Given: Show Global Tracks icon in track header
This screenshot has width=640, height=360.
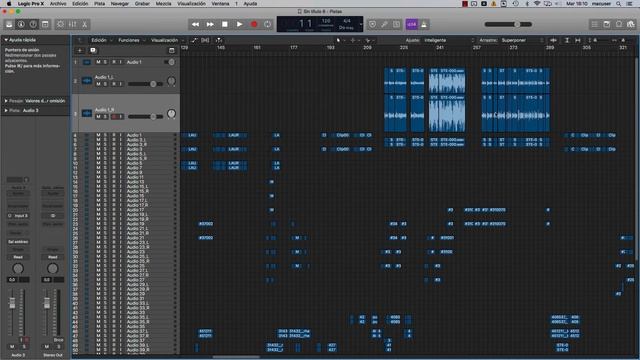Looking at the screenshot, I should point(171,50).
